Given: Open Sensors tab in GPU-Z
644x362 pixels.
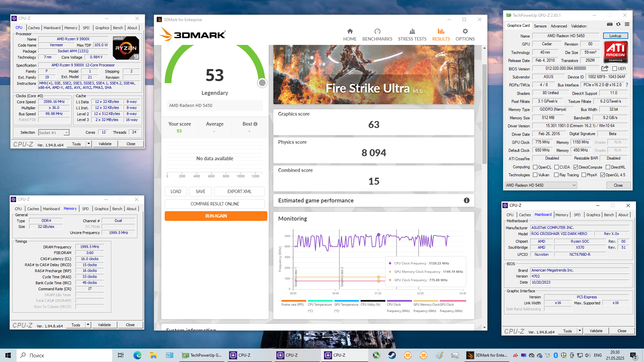Looking at the screenshot, I should 540,26.
